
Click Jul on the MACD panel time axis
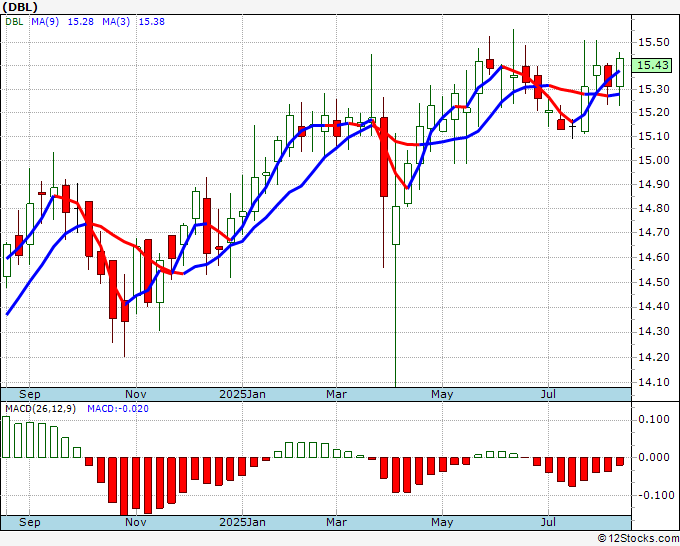coord(549,522)
